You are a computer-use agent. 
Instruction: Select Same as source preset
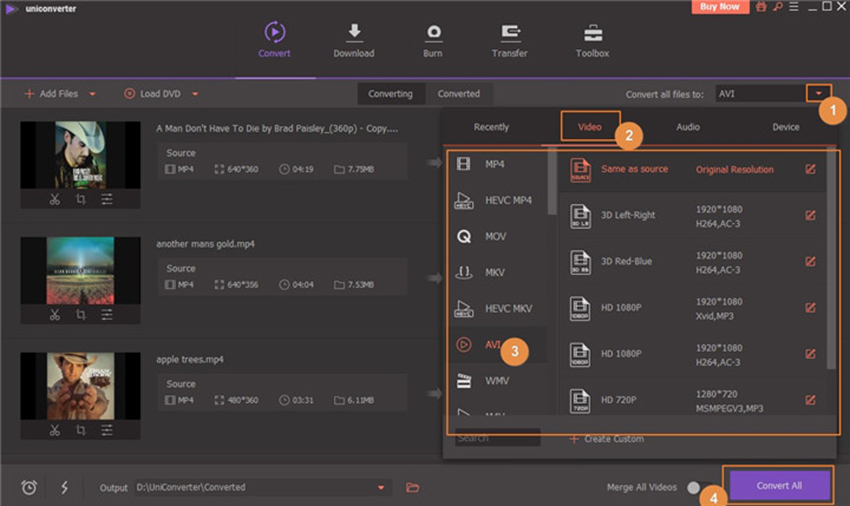click(x=692, y=170)
